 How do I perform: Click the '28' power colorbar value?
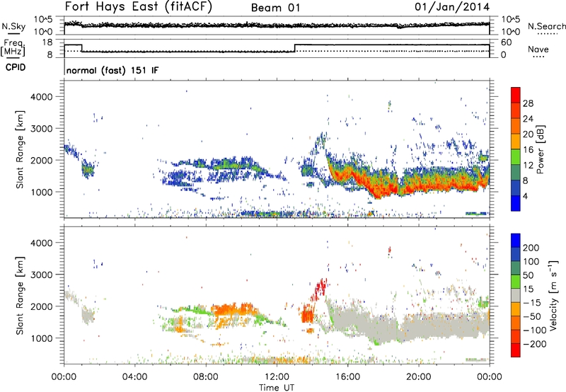tap(528, 103)
